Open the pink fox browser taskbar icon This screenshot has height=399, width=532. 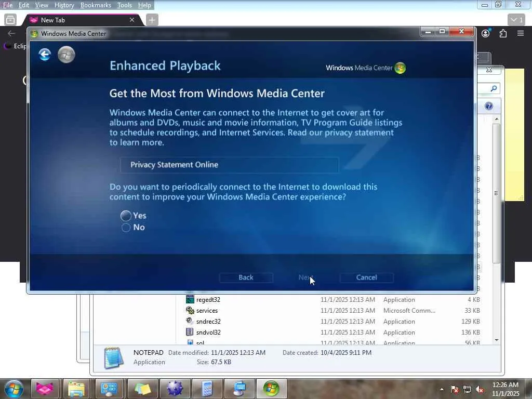45,389
